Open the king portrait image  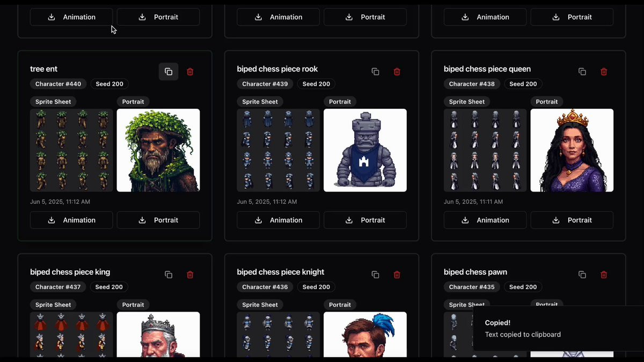158,335
